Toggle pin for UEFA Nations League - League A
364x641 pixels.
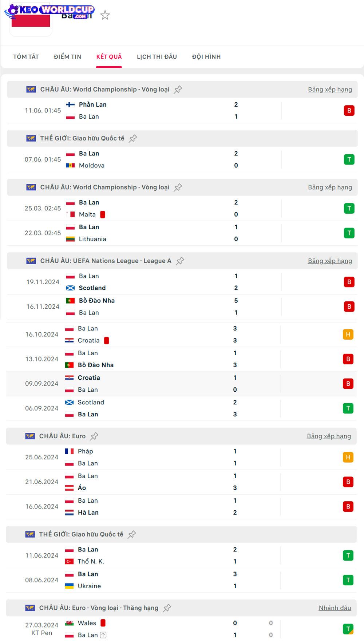(180, 261)
